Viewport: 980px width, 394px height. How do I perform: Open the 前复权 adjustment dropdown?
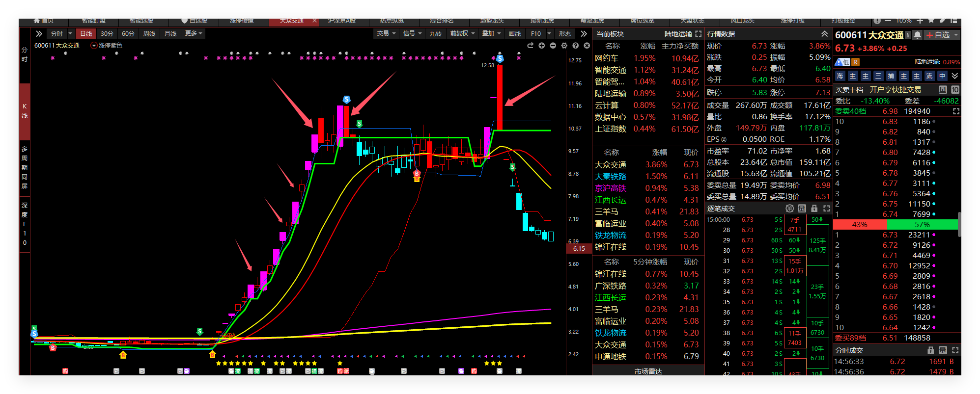point(462,33)
